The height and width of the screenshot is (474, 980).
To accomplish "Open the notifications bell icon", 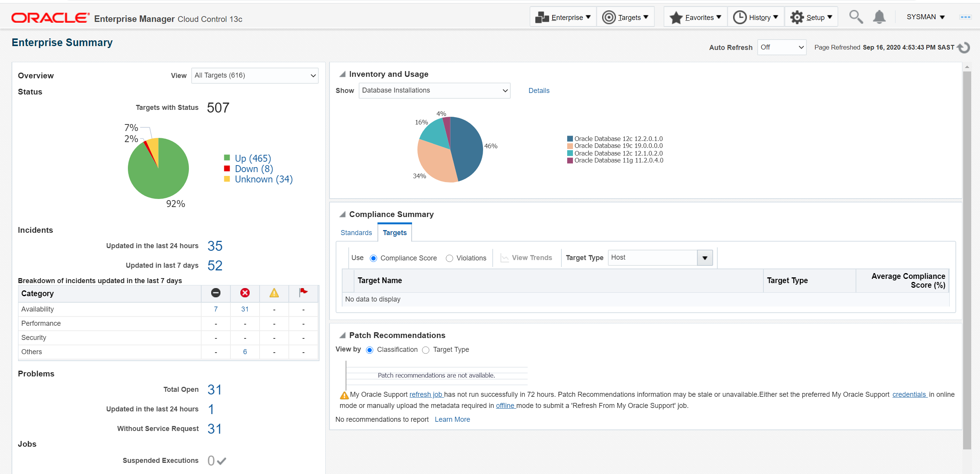I will click(879, 17).
